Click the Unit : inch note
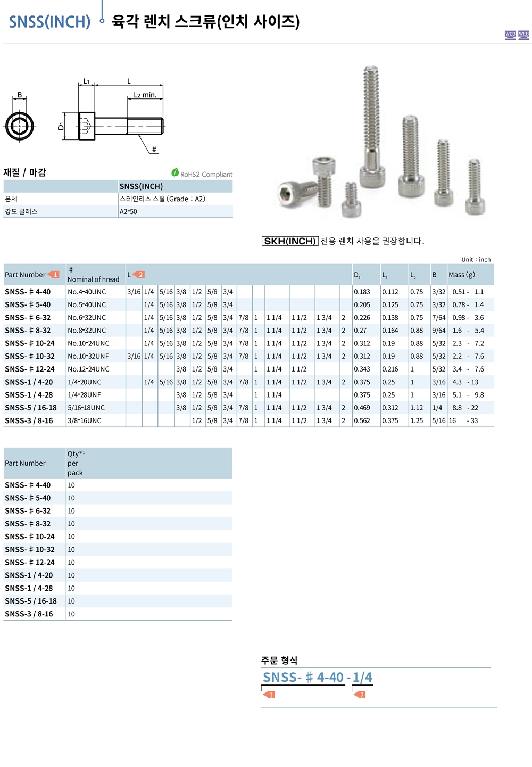Screen dimensions: 532x767 pyautogui.click(x=476, y=260)
